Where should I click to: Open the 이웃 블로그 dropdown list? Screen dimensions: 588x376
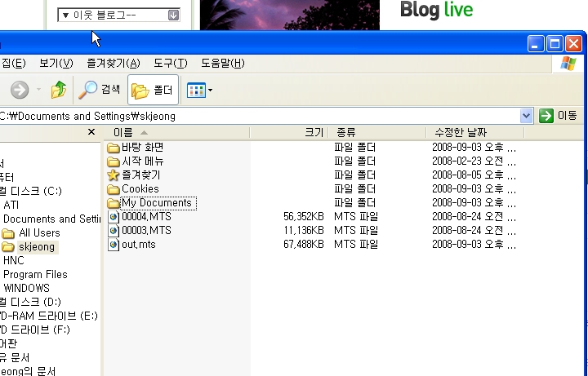pos(120,15)
